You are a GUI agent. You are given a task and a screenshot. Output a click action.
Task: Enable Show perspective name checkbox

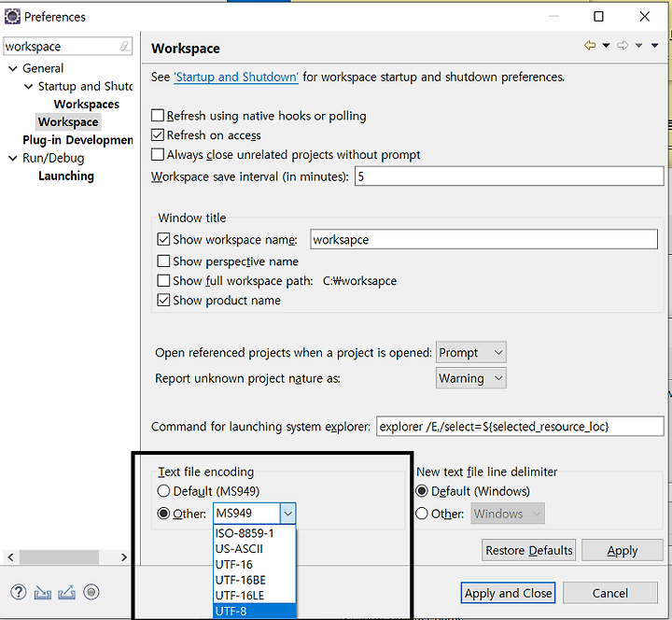click(163, 261)
